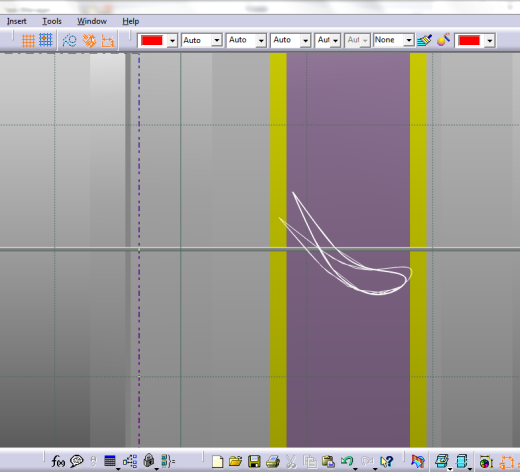
Task: Click the left red fill color swatch
Action: point(152,41)
